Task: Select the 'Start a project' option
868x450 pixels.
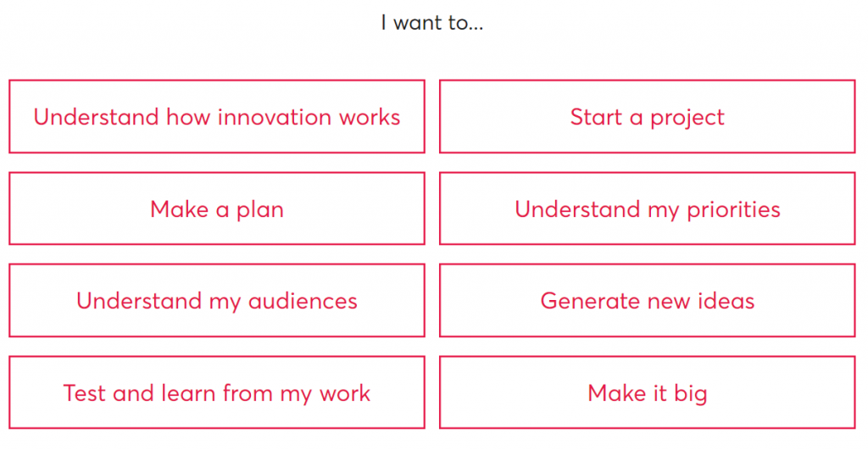Action: pos(647,116)
